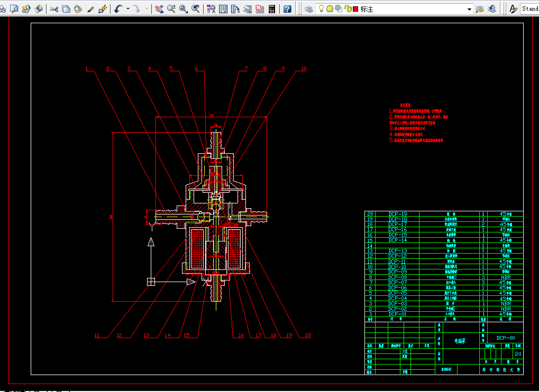Viewport: 539px width, 392px height.
Task: Open the Properties palette icon
Action: pyautogui.click(x=211, y=9)
